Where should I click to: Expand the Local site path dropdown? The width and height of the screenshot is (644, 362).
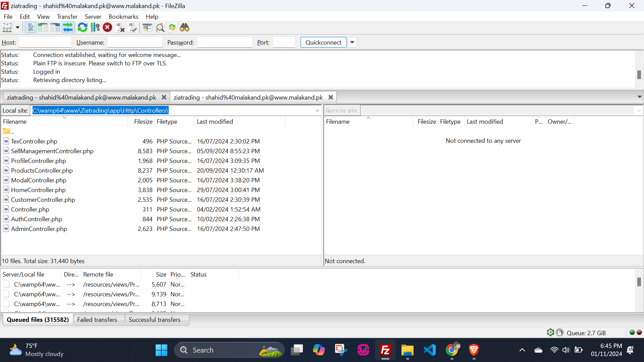click(317, 111)
